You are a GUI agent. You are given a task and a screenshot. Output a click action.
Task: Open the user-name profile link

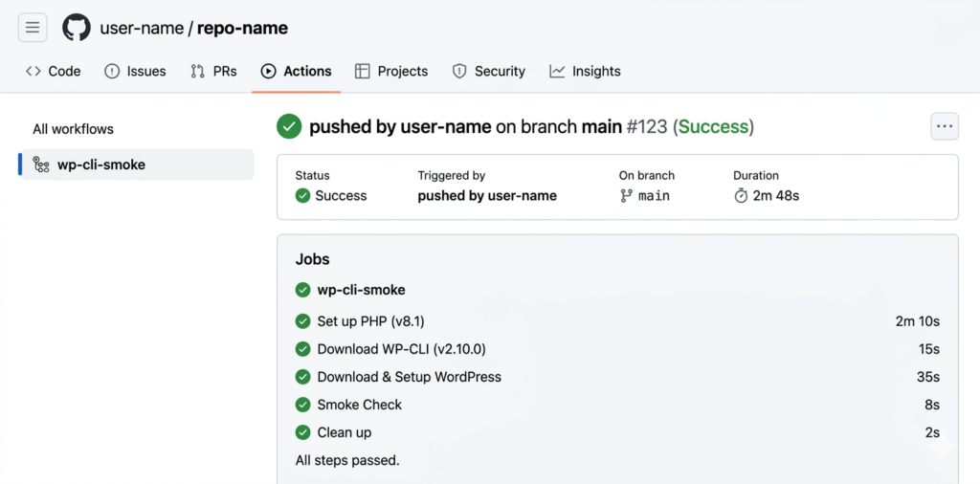tap(142, 28)
